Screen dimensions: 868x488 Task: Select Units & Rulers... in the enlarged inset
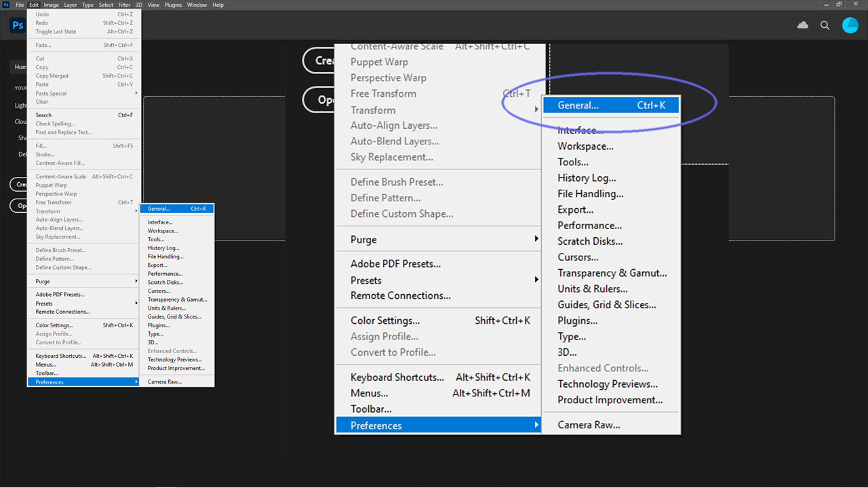pyautogui.click(x=611, y=289)
